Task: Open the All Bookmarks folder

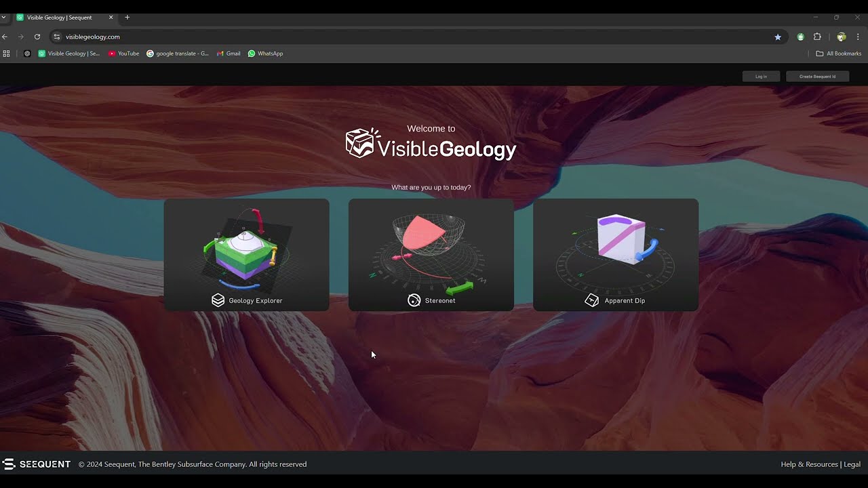Action: tap(838, 54)
